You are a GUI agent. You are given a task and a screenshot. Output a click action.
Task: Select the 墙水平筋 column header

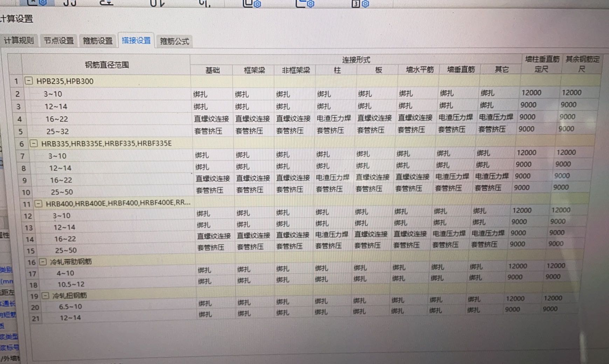420,70
